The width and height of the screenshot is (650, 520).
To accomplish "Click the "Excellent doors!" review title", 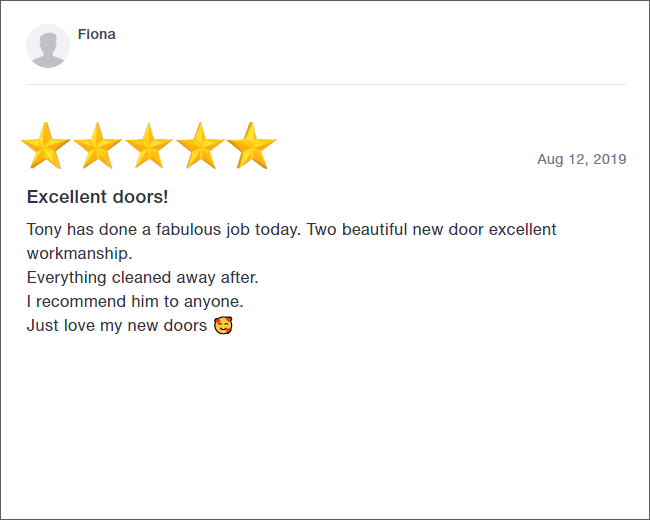I will click(x=97, y=197).
